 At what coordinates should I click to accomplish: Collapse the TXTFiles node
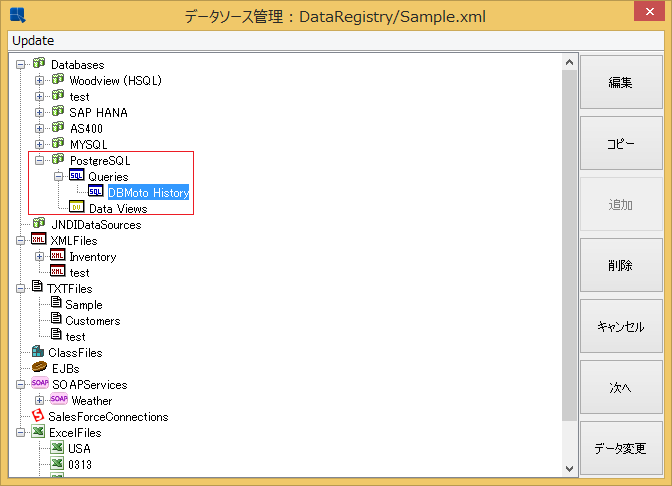pos(21,288)
